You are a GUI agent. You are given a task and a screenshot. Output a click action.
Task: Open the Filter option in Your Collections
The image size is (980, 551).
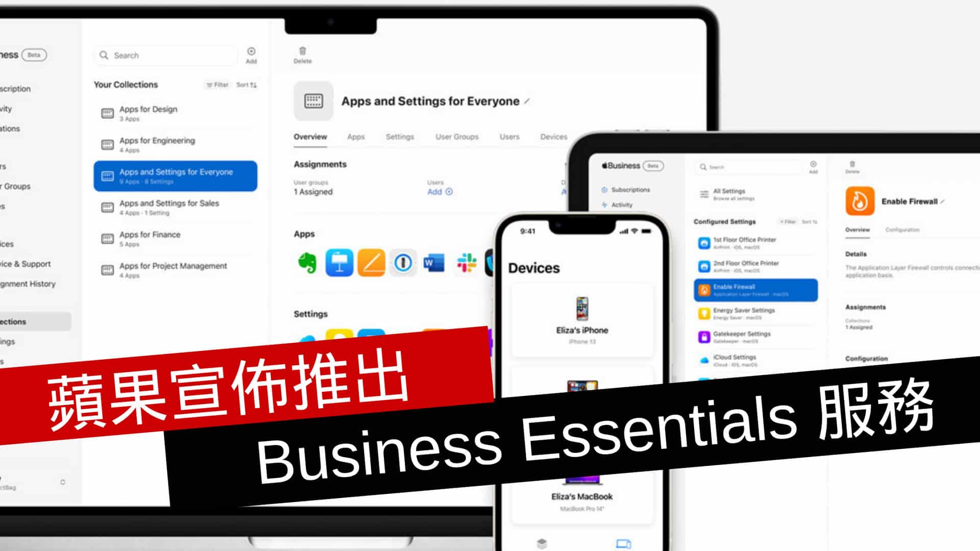pos(217,85)
